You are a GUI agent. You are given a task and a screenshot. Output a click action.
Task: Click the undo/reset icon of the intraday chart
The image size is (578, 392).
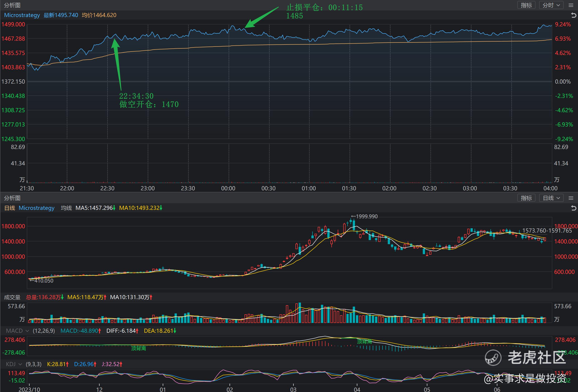coord(574,15)
